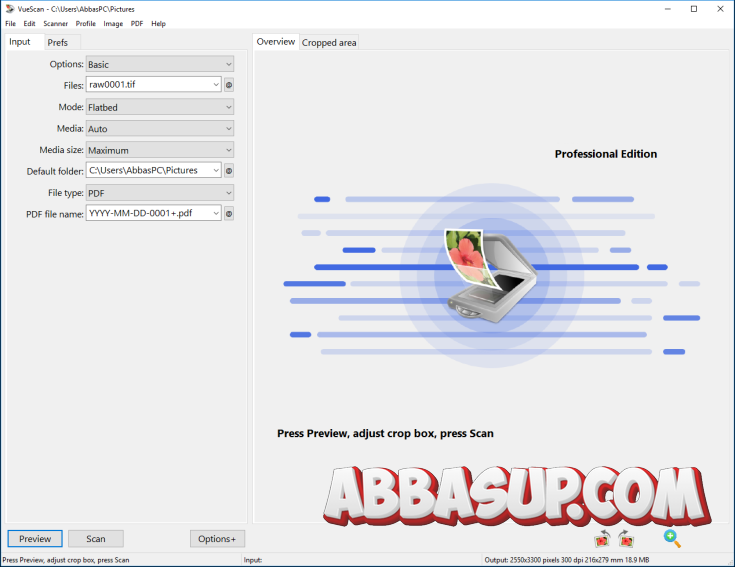Minimize the VueScan window
The height and width of the screenshot is (567, 735).
point(668,9)
